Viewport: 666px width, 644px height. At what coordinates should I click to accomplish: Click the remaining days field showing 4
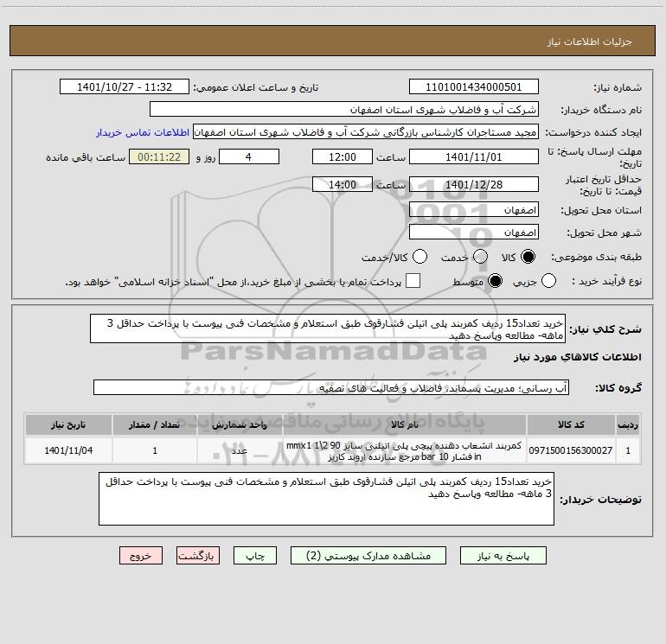(249, 156)
